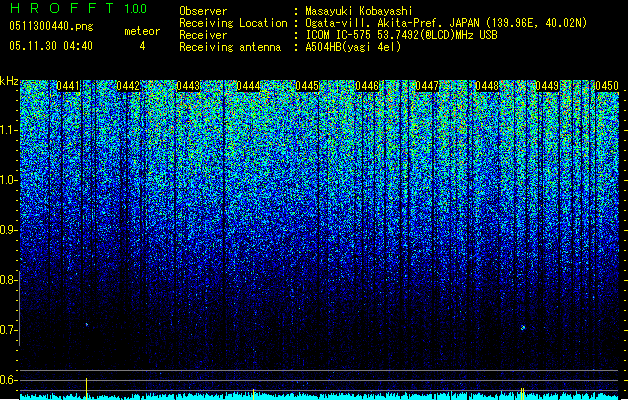The image size is (629, 400).
Task: Click the ICOM IC-575 receiver text
Action: click(x=401, y=35)
